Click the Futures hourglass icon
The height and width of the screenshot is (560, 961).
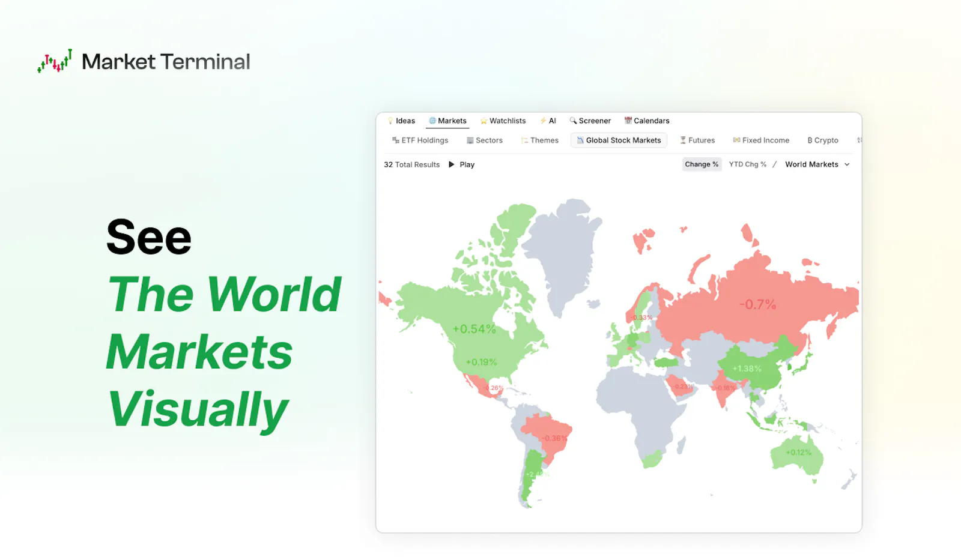tap(683, 140)
